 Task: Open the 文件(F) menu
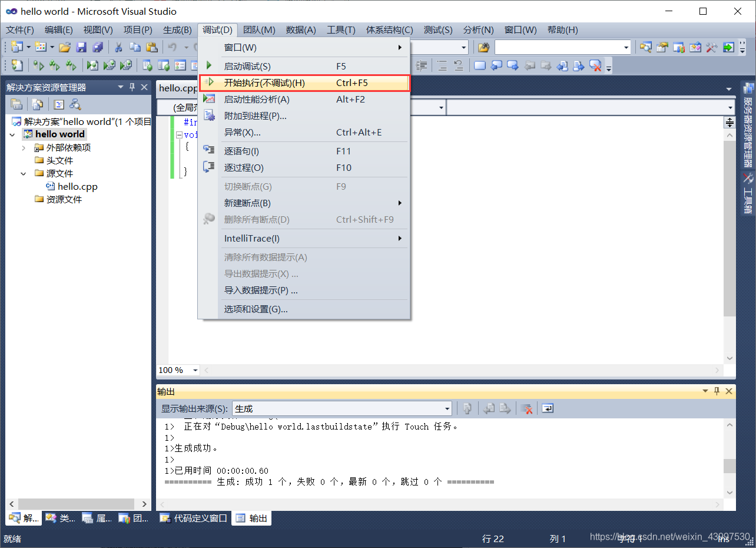20,30
